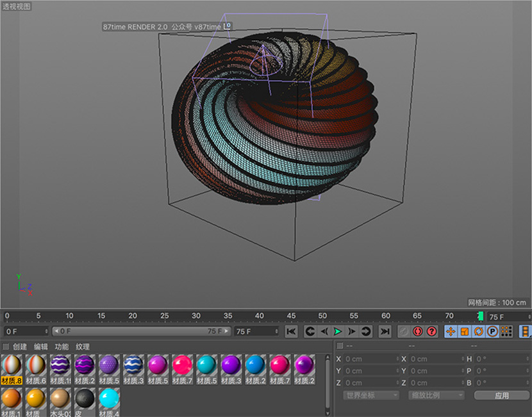Jump to previous keyframe
Image resolution: width=532 pixels, height=417 pixels.
(310, 331)
